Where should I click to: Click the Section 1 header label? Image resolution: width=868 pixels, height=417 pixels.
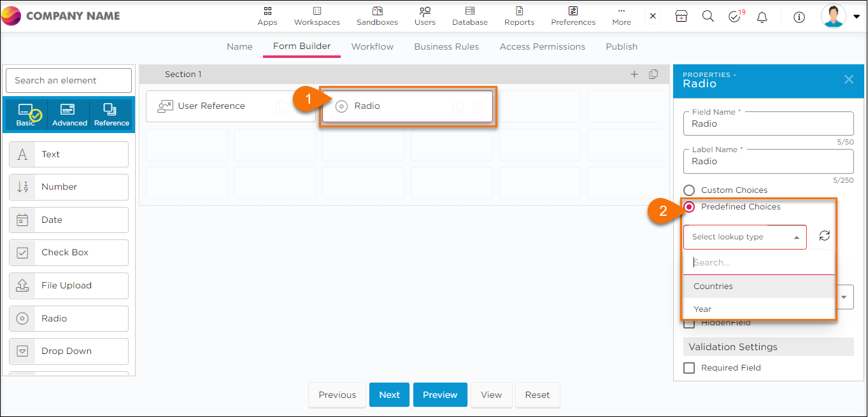(x=183, y=74)
